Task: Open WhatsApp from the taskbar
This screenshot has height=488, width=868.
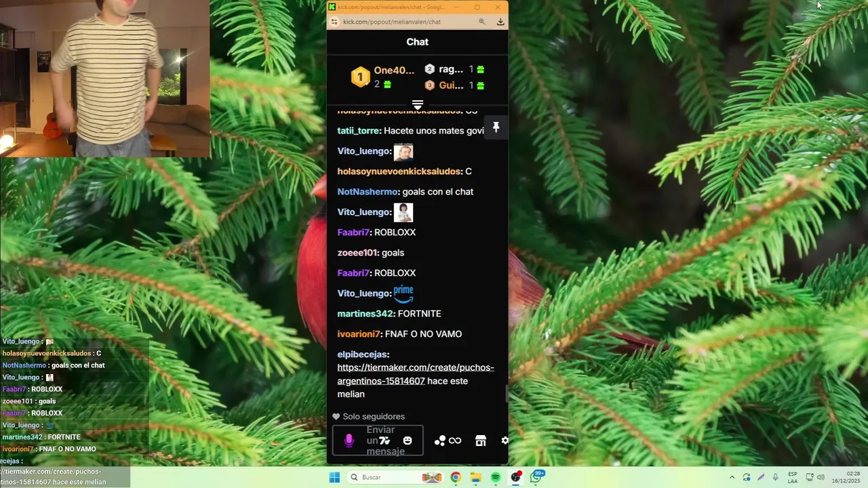Action: coord(536,477)
